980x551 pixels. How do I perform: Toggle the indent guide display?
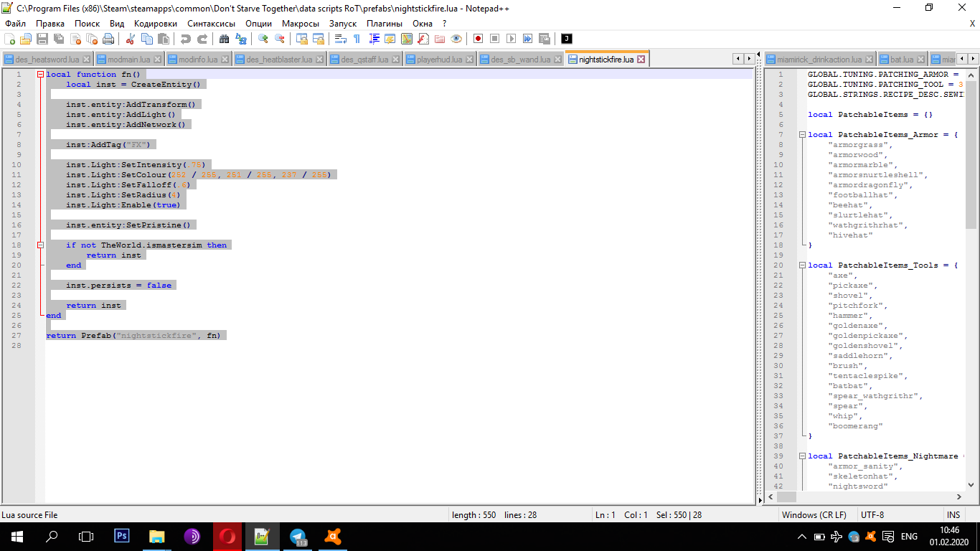[x=373, y=39]
